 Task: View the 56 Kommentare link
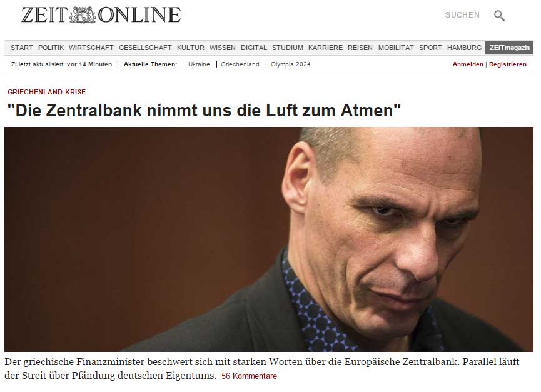tap(249, 376)
